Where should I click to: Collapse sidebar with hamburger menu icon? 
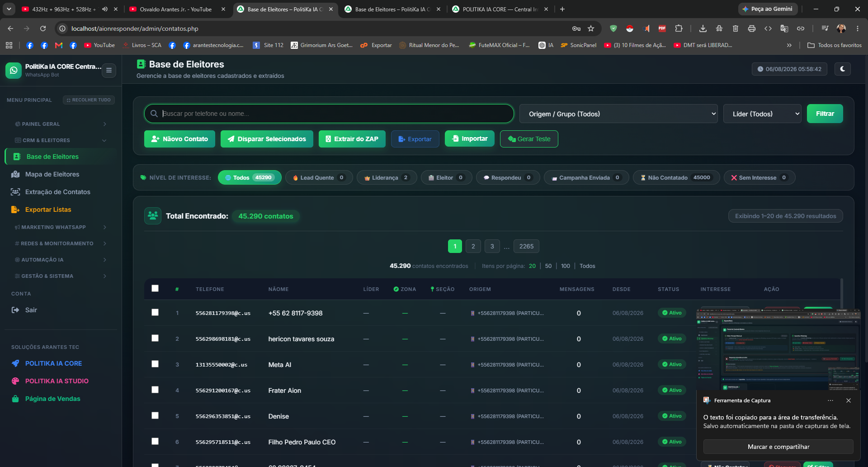109,70
